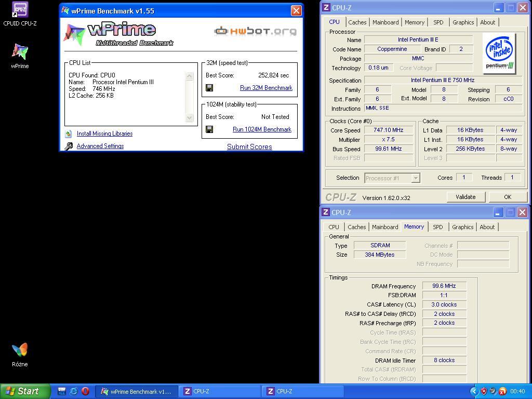Click the CAS# Latency value 3.0 clocks
Image resolution: width=532 pixels, height=399 pixels.
[444, 304]
